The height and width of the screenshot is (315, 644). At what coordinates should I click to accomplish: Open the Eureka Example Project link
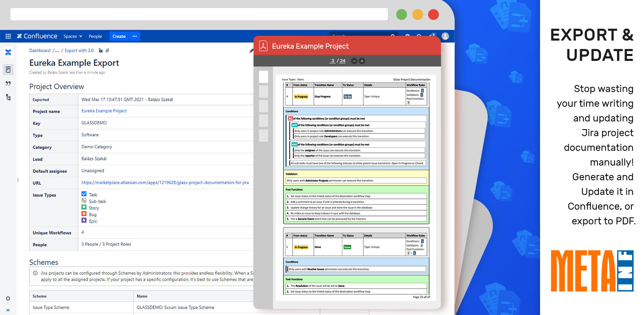[x=104, y=111]
